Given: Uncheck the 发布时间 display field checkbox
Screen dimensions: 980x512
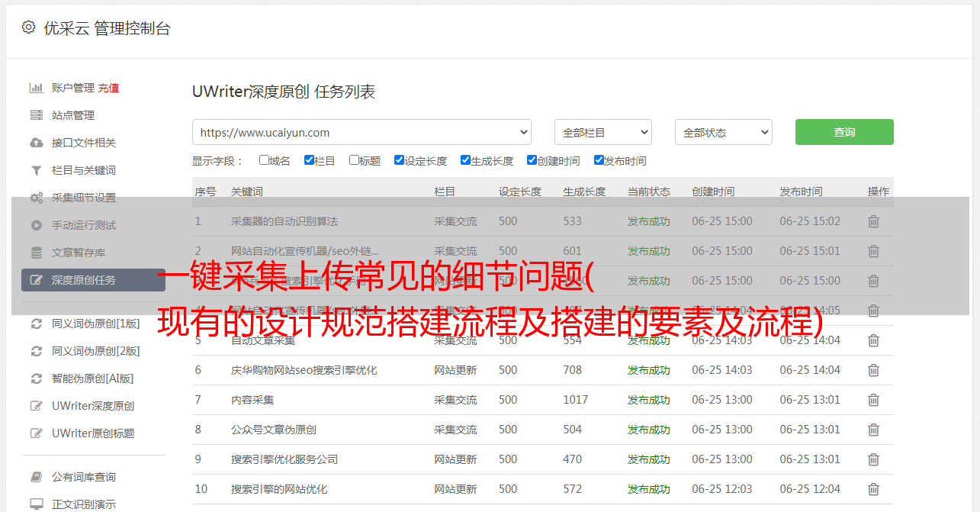Looking at the screenshot, I should click(x=599, y=160).
